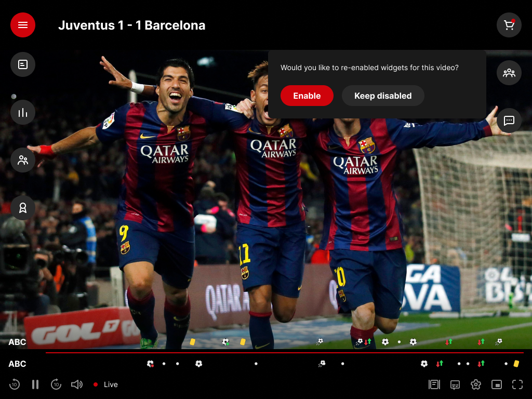This screenshot has height=399, width=532.
Task: Select goal marker with green dot on top timeline
Action: pyautogui.click(x=225, y=342)
